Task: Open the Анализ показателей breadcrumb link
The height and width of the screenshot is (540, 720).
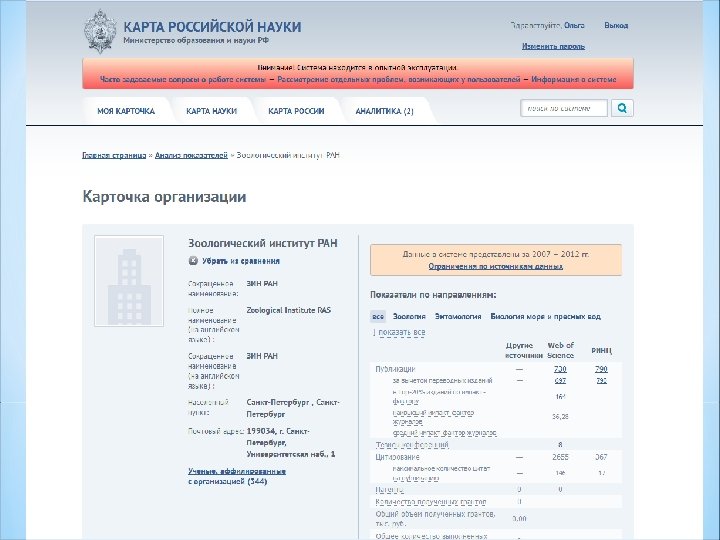Action: [x=191, y=155]
